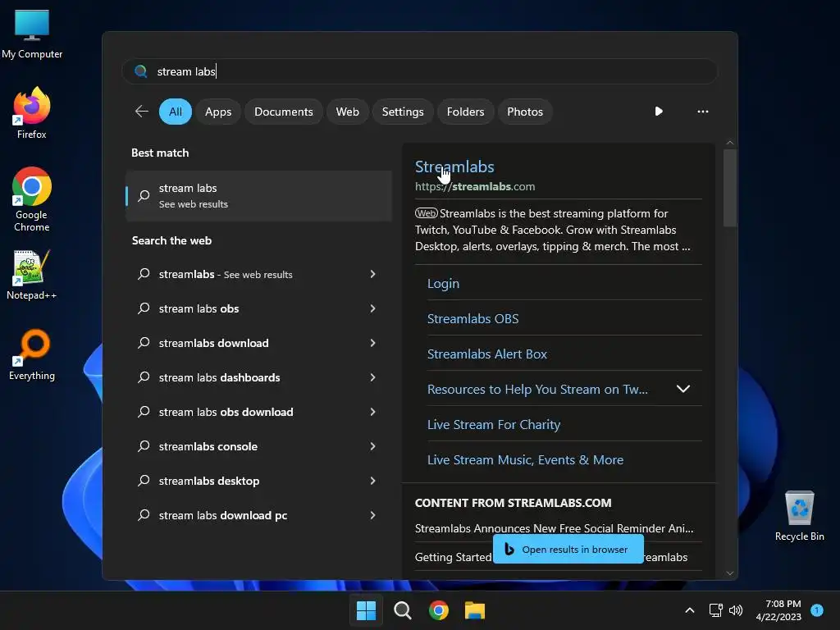The width and height of the screenshot is (840, 630).
Task: Open 'Live Stream Music, Events & More' link
Action: coord(525,460)
